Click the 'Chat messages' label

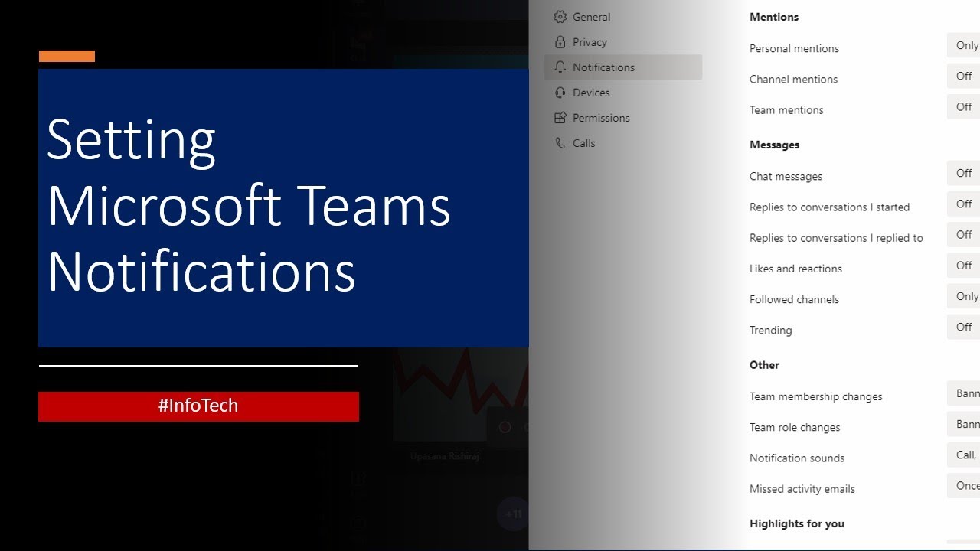click(x=786, y=176)
